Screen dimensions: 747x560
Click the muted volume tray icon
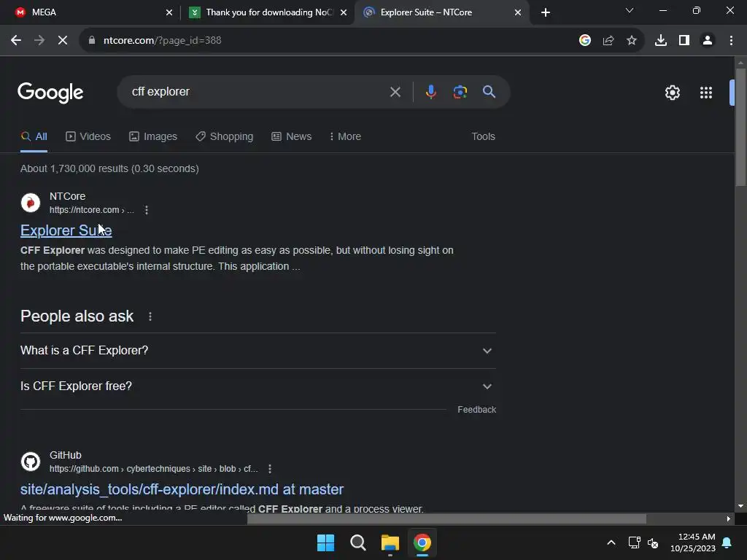tap(653, 542)
